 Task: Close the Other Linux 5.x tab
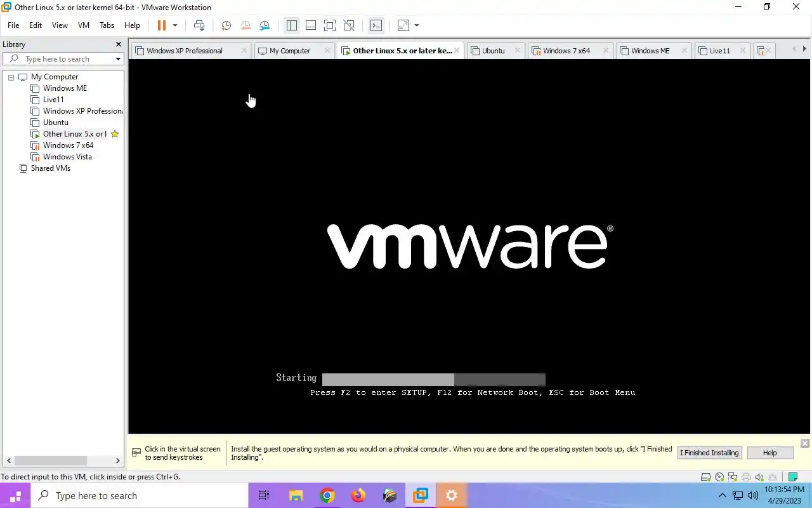457,51
